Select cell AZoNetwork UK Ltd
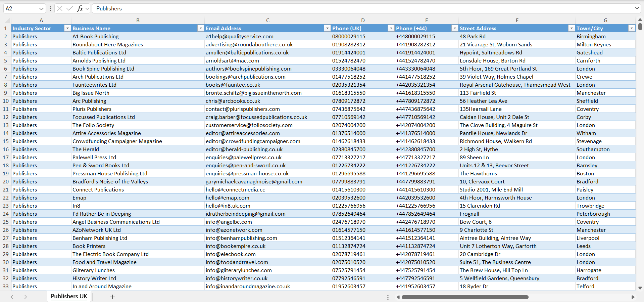 [x=138, y=230]
